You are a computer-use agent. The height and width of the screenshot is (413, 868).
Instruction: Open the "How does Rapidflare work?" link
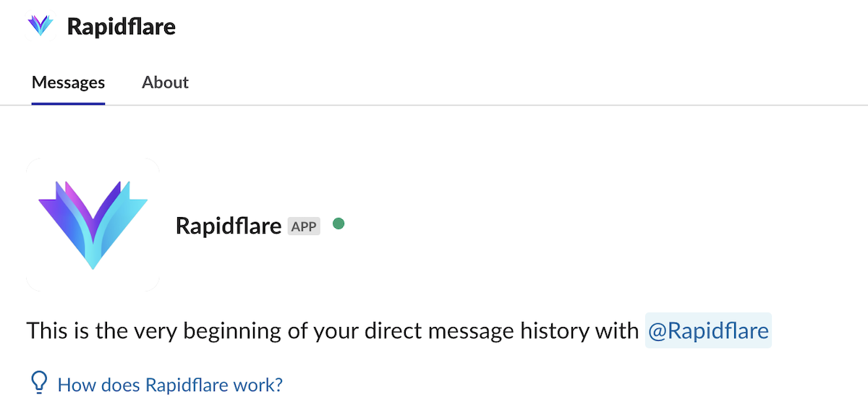coord(170,385)
